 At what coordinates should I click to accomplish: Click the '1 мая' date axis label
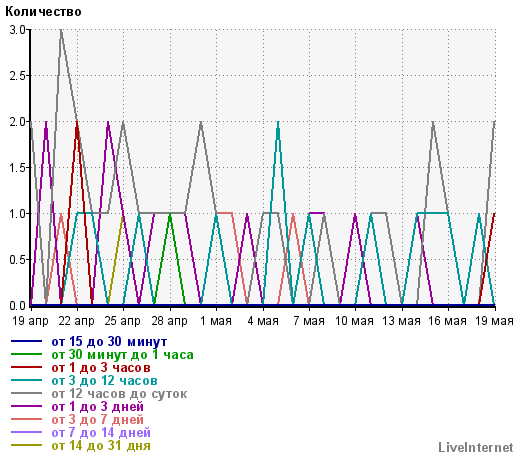coord(216,321)
